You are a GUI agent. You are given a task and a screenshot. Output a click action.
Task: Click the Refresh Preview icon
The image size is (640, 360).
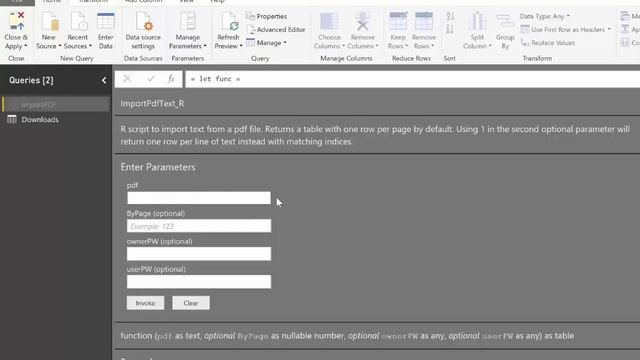click(229, 21)
